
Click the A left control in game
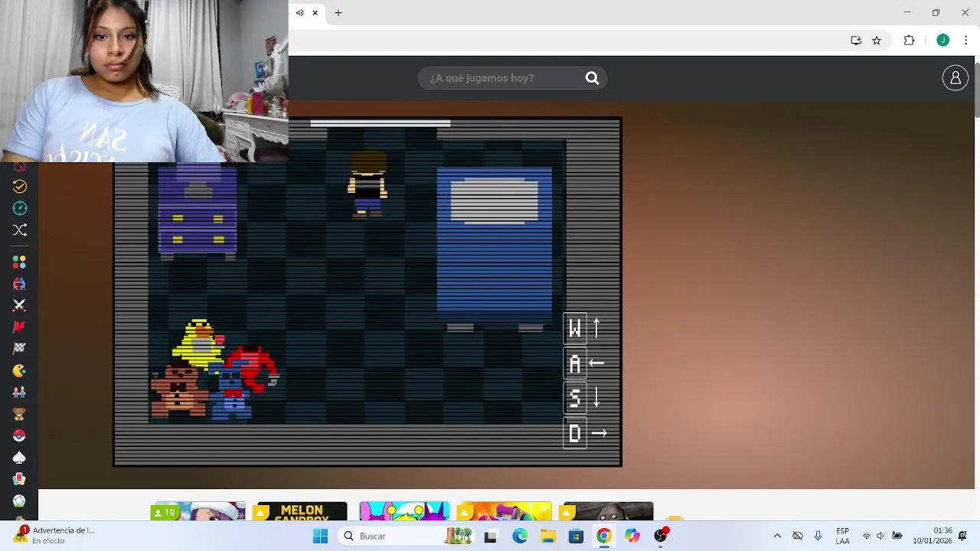coord(575,364)
